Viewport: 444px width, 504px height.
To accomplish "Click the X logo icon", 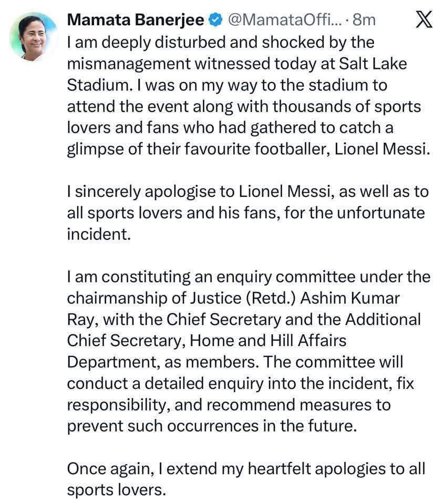I will [x=424, y=21].
